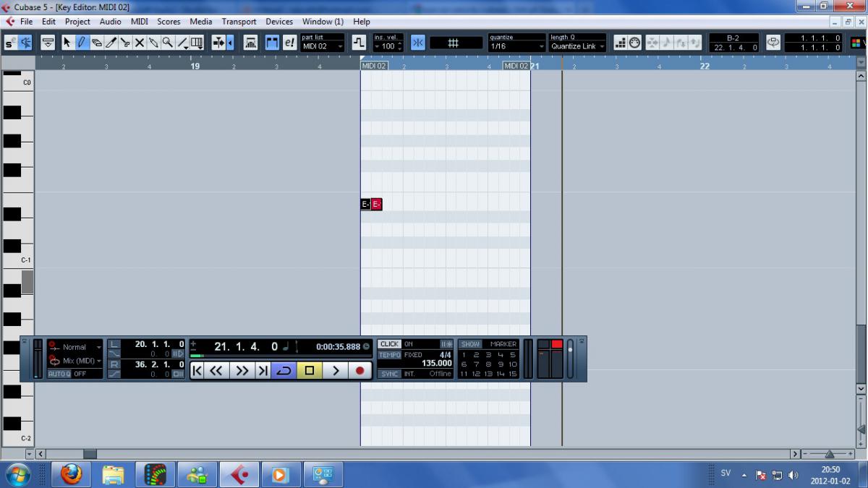Jump to marker 5 in transport

coord(513,355)
